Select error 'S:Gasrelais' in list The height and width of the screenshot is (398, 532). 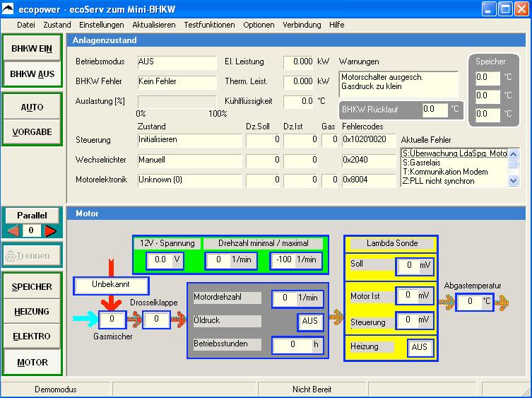pyautogui.click(x=455, y=163)
